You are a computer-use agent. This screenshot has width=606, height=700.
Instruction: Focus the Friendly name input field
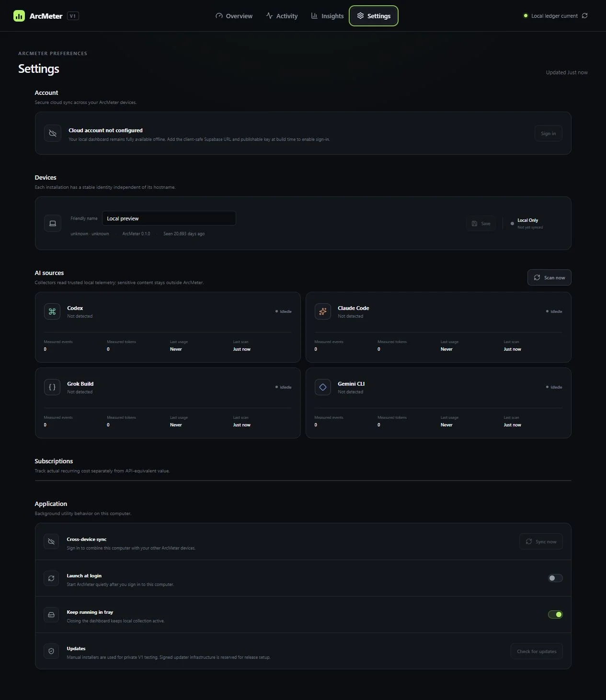[169, 218]
